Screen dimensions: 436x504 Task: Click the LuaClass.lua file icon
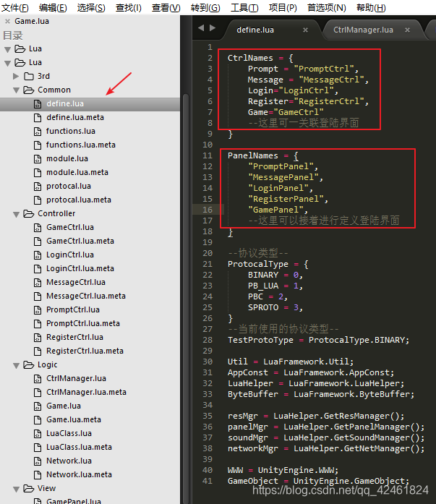click(38, 434)
